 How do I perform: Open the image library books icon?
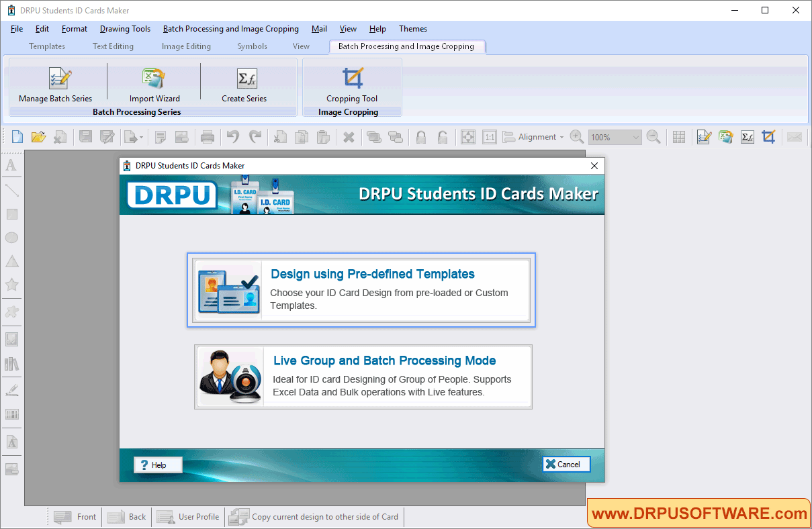click(x=11, y=364)
